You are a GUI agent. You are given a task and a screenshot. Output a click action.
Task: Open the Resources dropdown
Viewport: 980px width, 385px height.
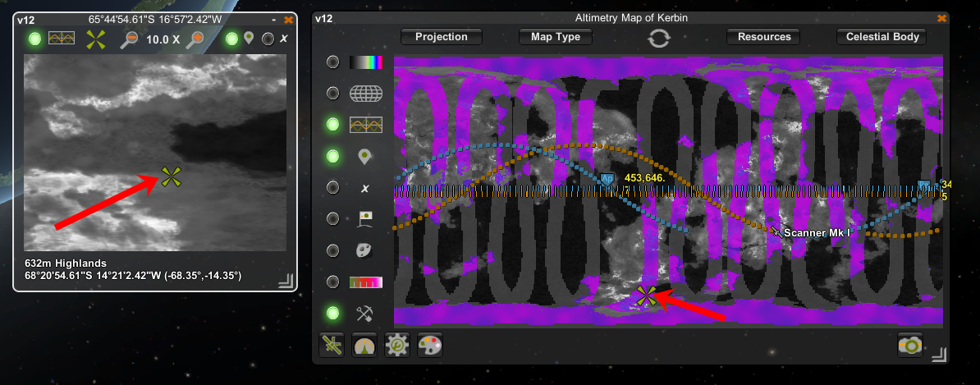(764, 37)
